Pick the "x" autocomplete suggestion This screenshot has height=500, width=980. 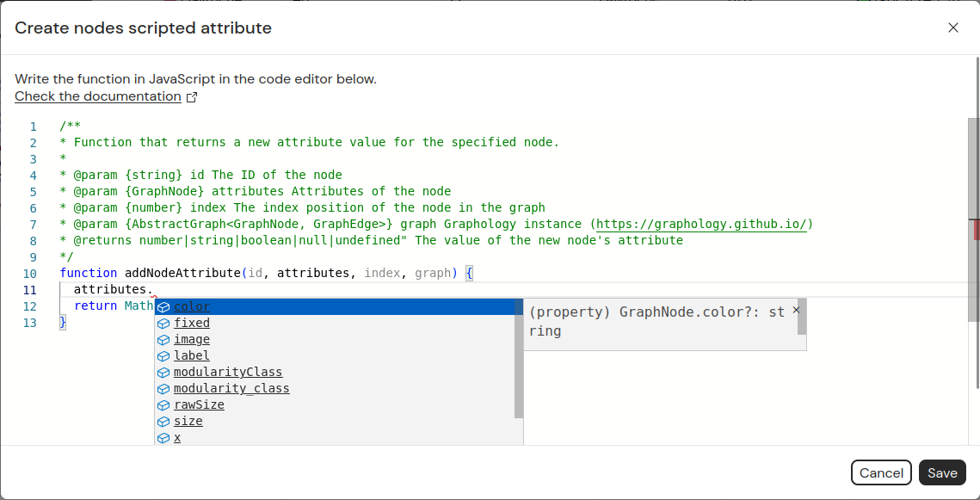(177, 437)
